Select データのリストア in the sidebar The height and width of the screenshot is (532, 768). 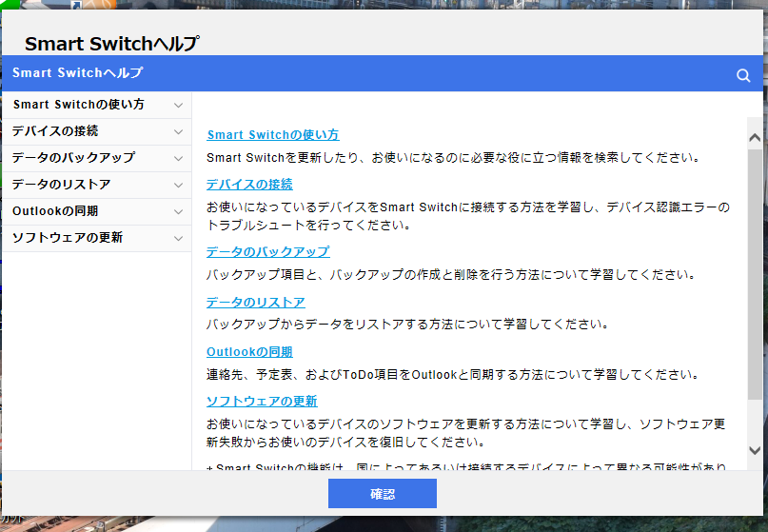click(97, 186)
